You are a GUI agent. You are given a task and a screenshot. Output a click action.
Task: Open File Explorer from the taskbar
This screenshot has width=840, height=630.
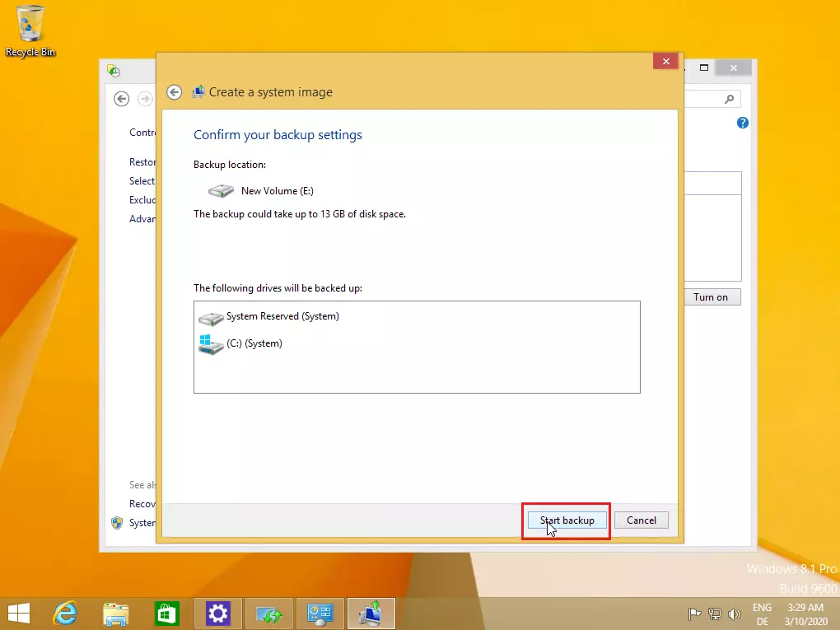click(x=116, y=614)
